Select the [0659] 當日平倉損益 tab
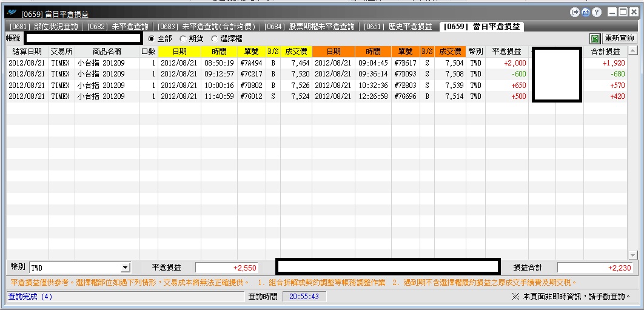The width and height of the screenshot is (644, 310). tap(481, 27)
